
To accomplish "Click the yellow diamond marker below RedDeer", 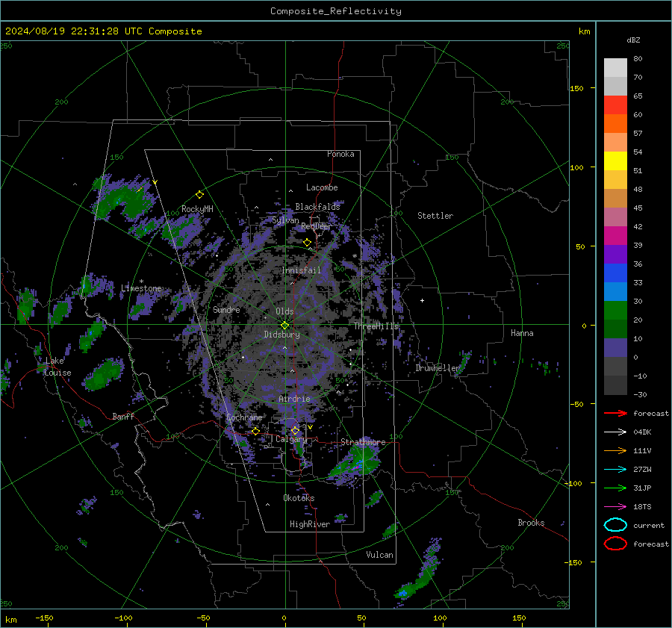I will click(308, 243).
